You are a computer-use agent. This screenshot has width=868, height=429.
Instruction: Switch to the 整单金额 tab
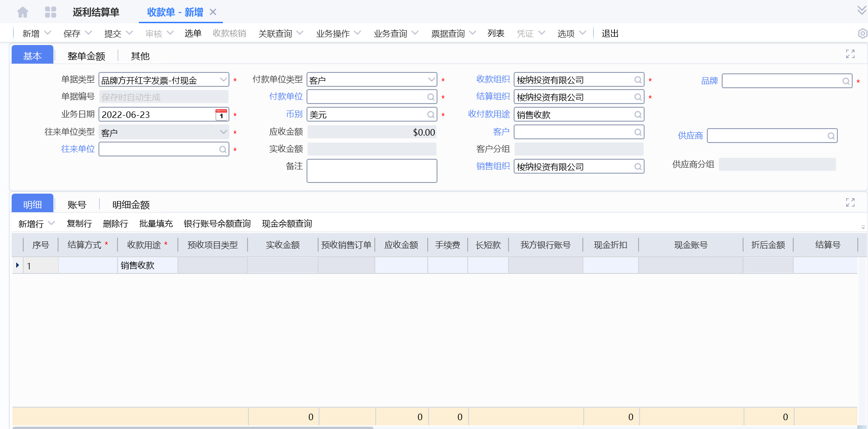(86, 56)
